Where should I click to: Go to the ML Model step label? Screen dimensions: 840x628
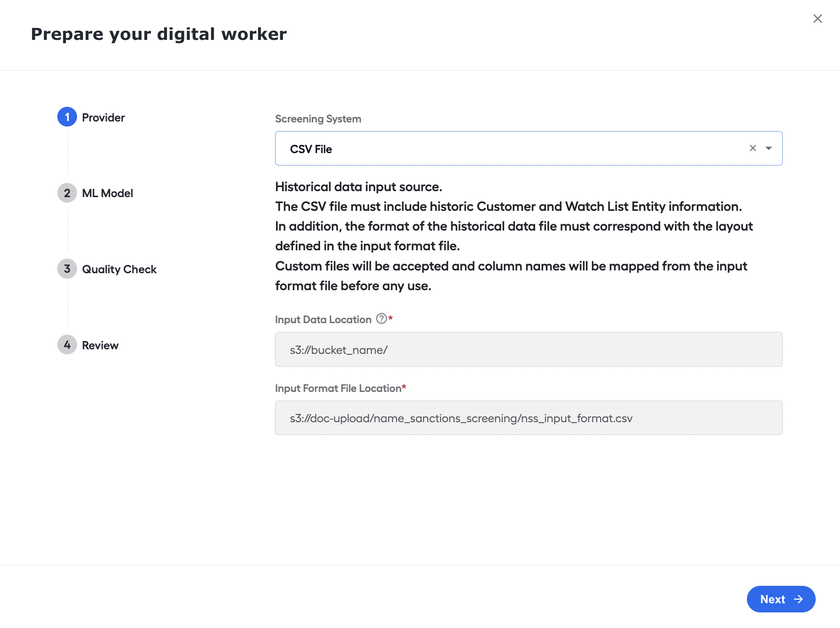tap(107, 193)
